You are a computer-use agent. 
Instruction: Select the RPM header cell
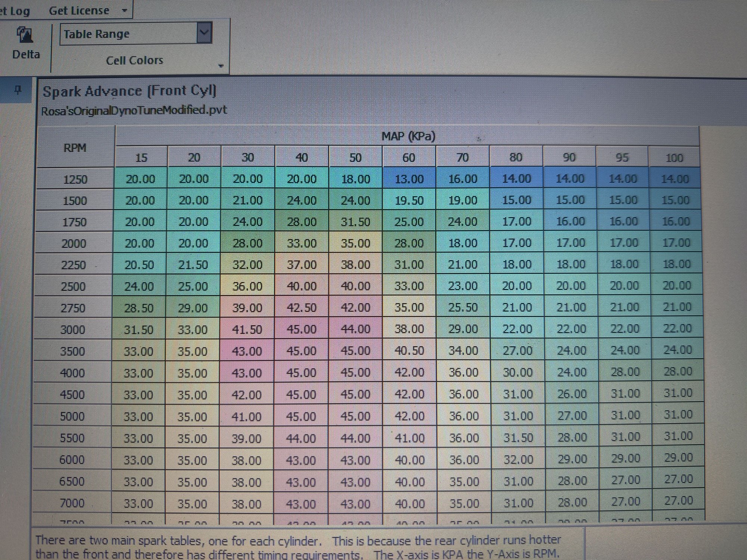[x=75, y=147]
